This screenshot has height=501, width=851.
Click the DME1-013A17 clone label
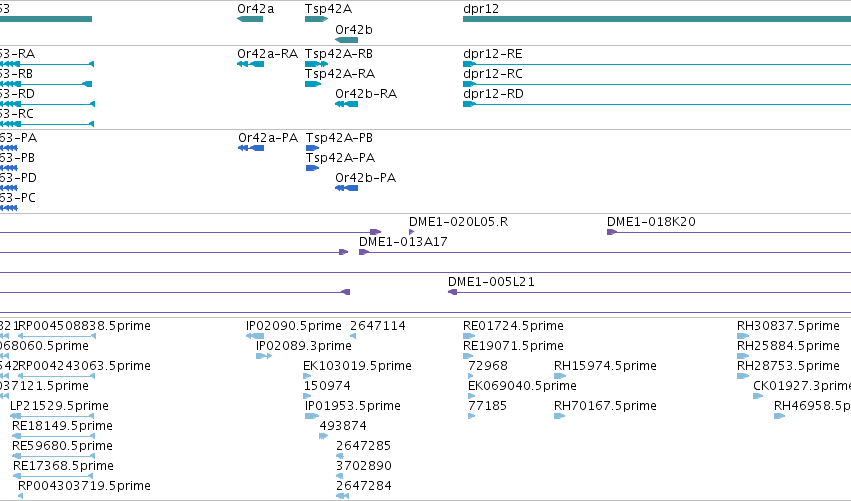tap(403, 242)
